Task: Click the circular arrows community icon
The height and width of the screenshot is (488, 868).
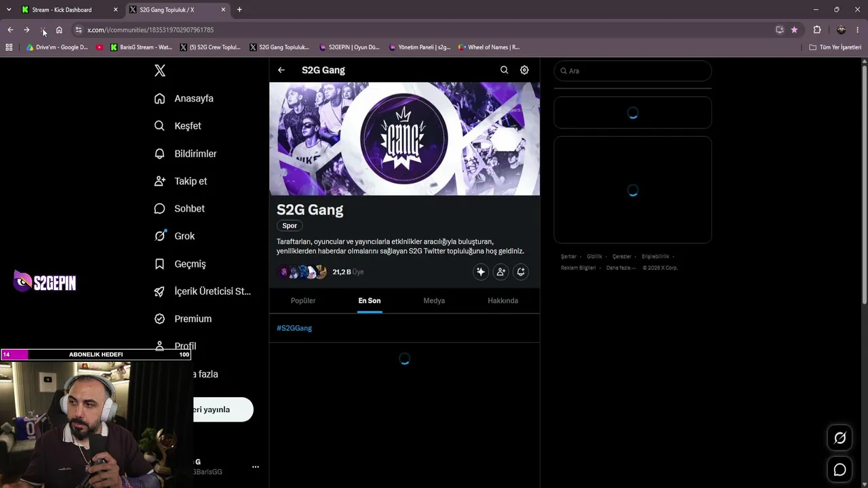Action: pos(521,272)
